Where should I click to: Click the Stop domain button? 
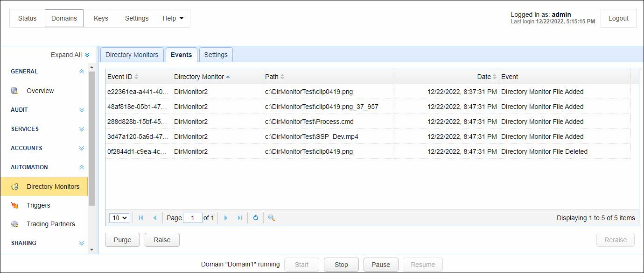(341, 265)
